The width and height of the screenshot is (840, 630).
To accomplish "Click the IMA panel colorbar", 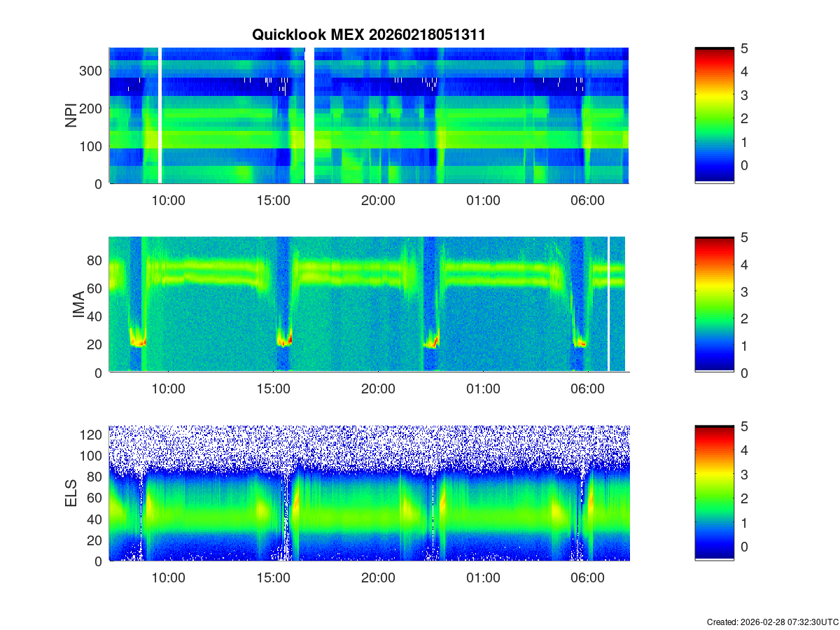I will coord(714,304).
